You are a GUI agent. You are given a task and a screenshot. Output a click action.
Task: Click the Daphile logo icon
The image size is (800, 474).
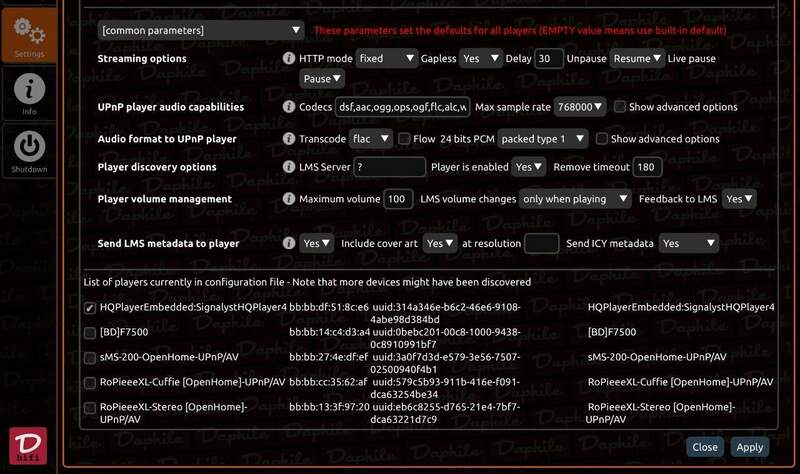point(28,446)
